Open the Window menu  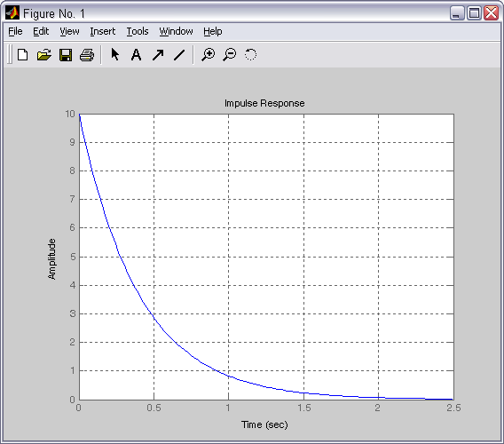tap(177, 31)
